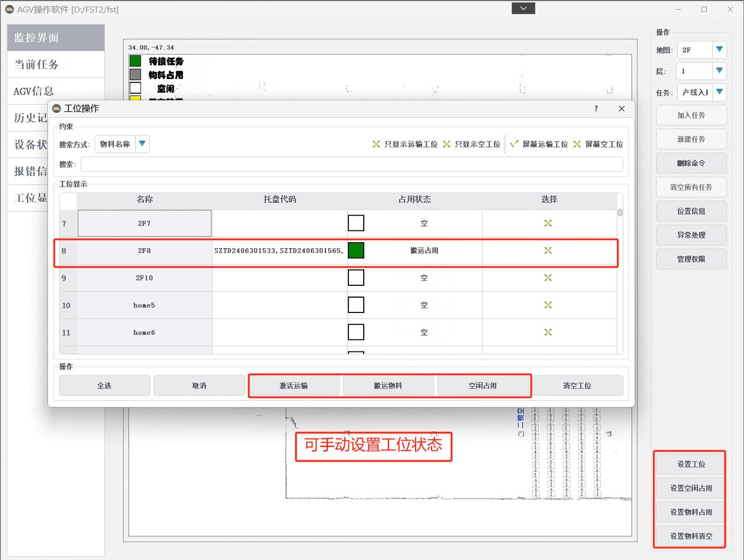Toggle selection mark for row 2F7
Image resolution: width=744 pixels, height=560 pixels.
click(548, 223)
